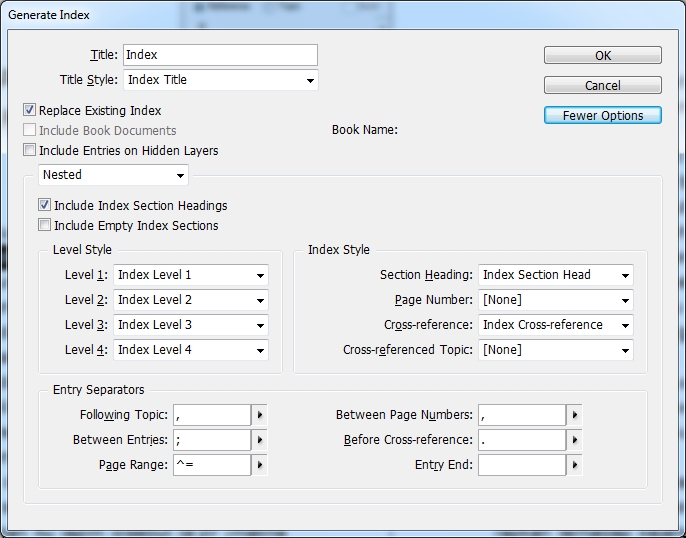This screenshot has height=538, width=686.
Task: Click the Fewer Options button
Action: (602, 115)
